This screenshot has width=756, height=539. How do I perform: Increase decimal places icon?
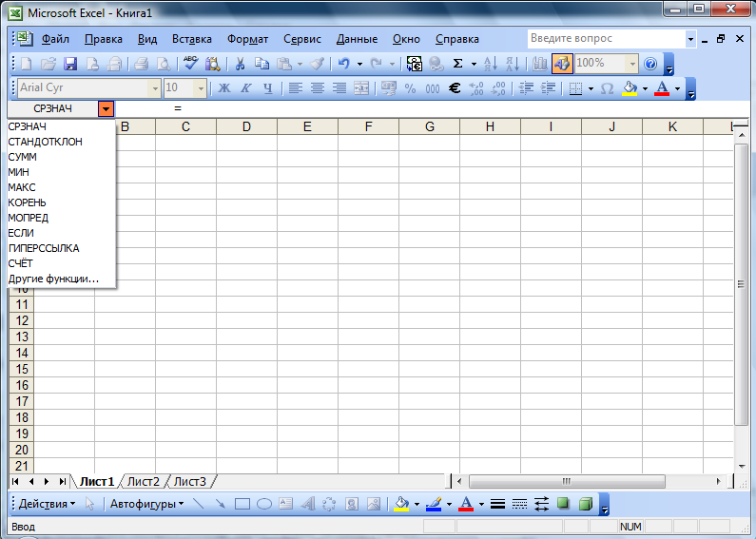[x=476, y=88]
